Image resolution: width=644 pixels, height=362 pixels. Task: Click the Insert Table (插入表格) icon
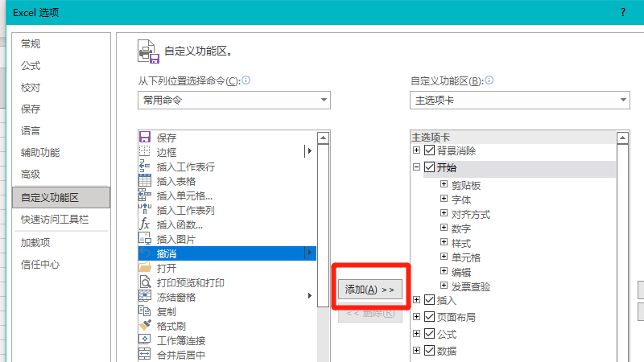(x=145, y=181)
